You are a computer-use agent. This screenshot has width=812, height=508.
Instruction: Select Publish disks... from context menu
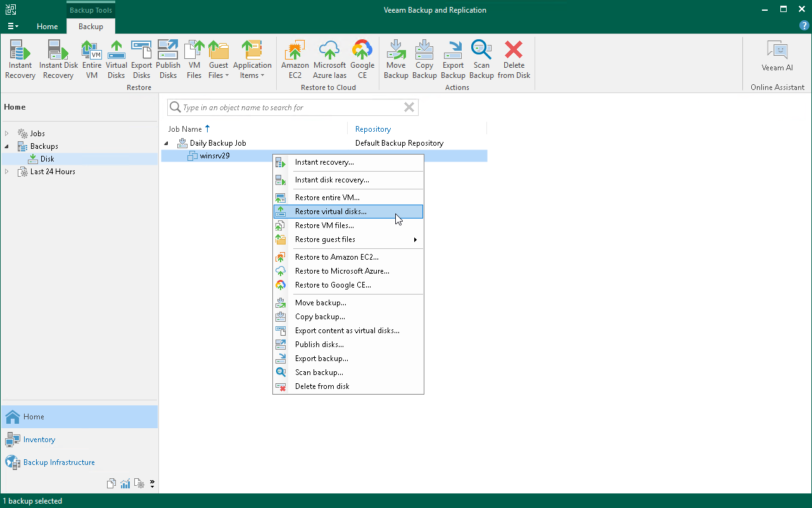(x=348, y=345)
